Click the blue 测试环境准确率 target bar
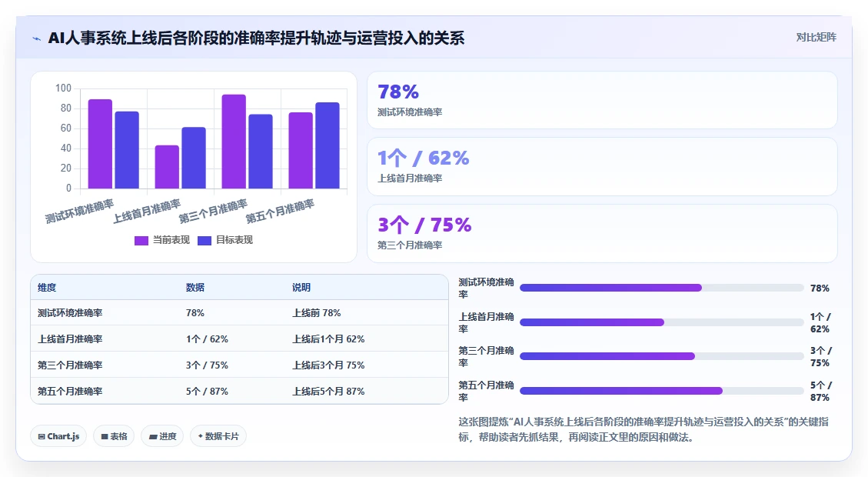 click(127, 150)
